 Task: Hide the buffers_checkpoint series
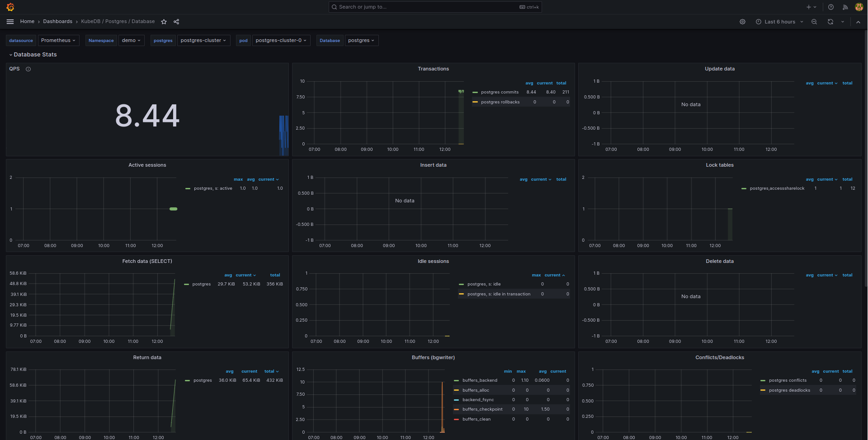point(482,409)
